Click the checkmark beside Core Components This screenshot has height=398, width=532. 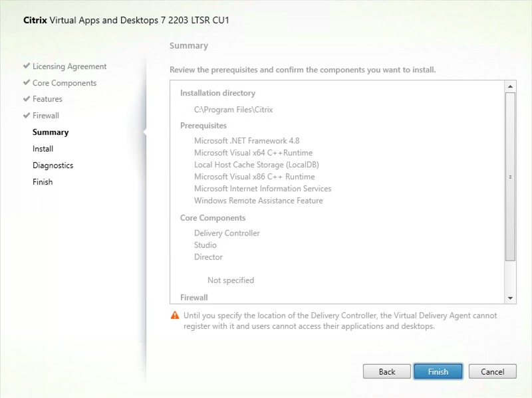(26, 82)
